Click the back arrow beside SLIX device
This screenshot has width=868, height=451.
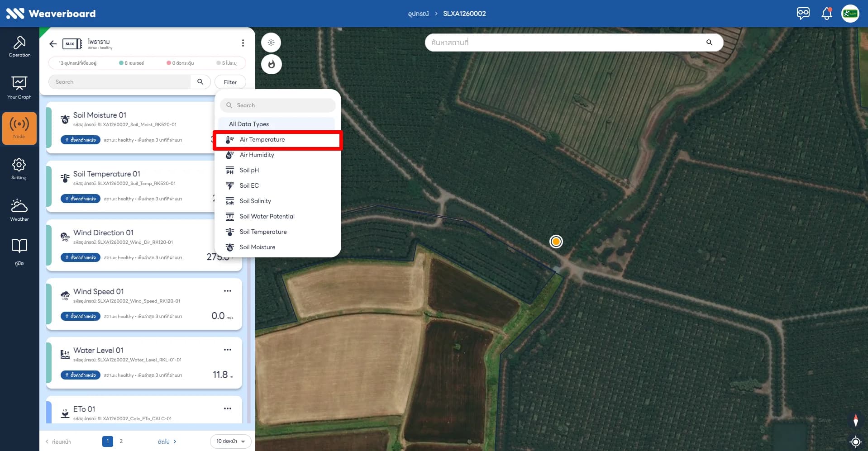tap(53, 44)
